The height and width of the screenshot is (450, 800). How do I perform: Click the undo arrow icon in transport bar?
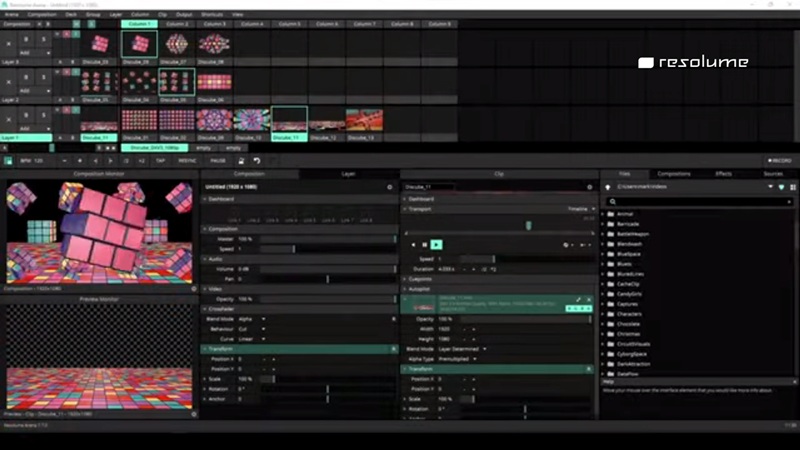pyautogui.click(x=257, y=160)
